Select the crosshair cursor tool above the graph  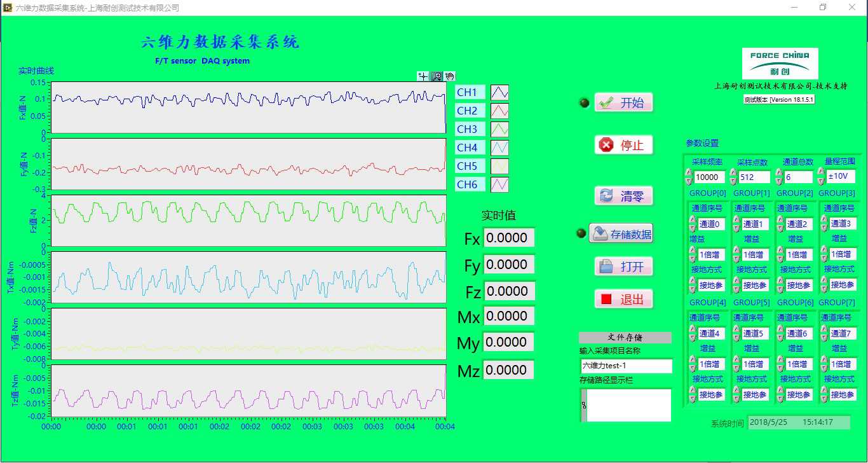tap(423, 76)
